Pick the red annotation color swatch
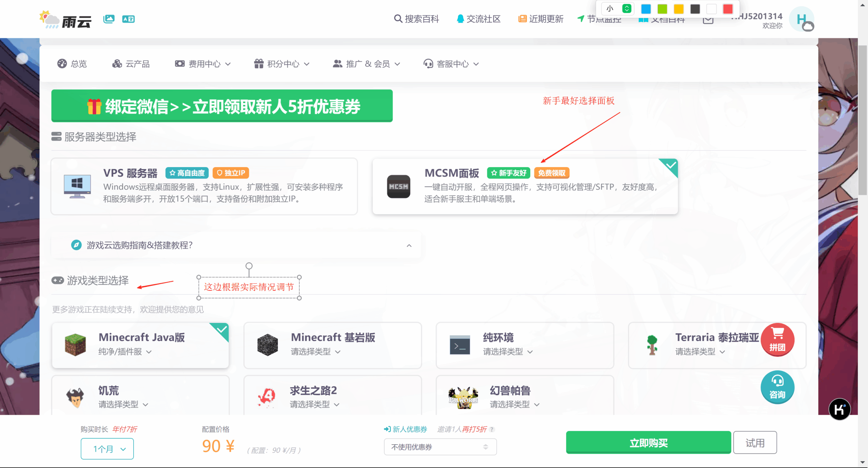This screenshot has width=868, height=468. [x=728, y=9]
